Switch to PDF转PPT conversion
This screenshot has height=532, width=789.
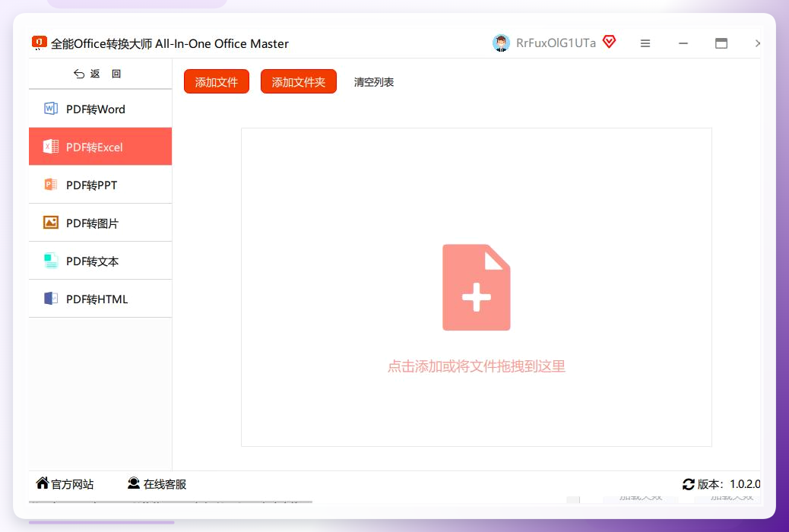100,185
